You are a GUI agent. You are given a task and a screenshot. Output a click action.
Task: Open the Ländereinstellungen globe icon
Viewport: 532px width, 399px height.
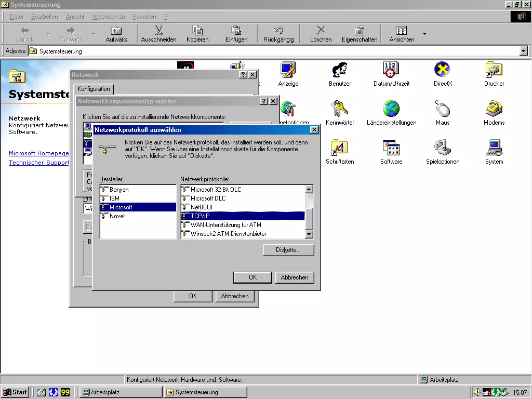click(391, 109)
